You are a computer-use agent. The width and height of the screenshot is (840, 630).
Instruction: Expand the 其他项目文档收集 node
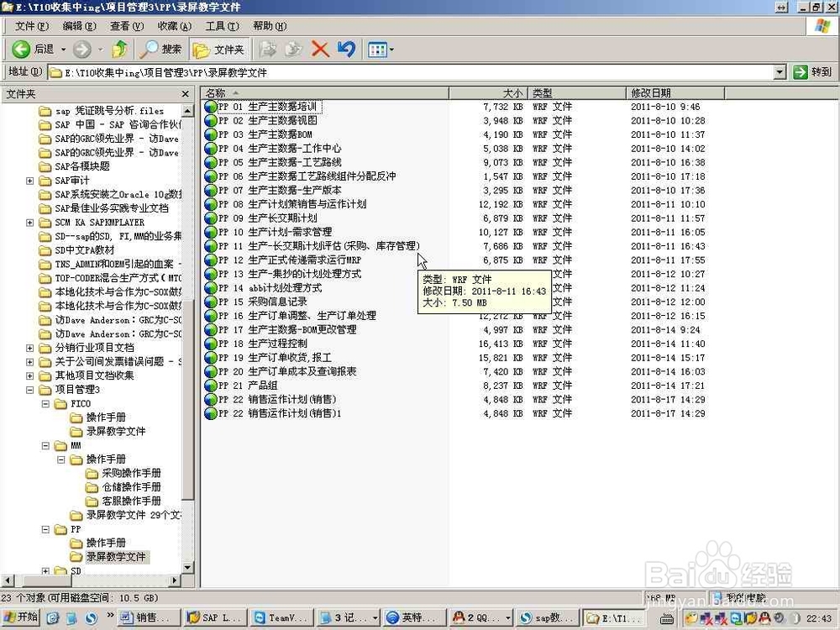pos(30,375)
